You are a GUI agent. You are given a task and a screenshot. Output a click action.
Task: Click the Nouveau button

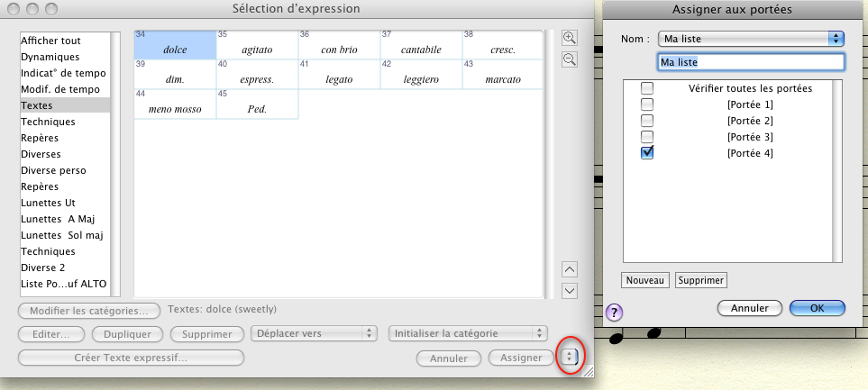(645, 280)
